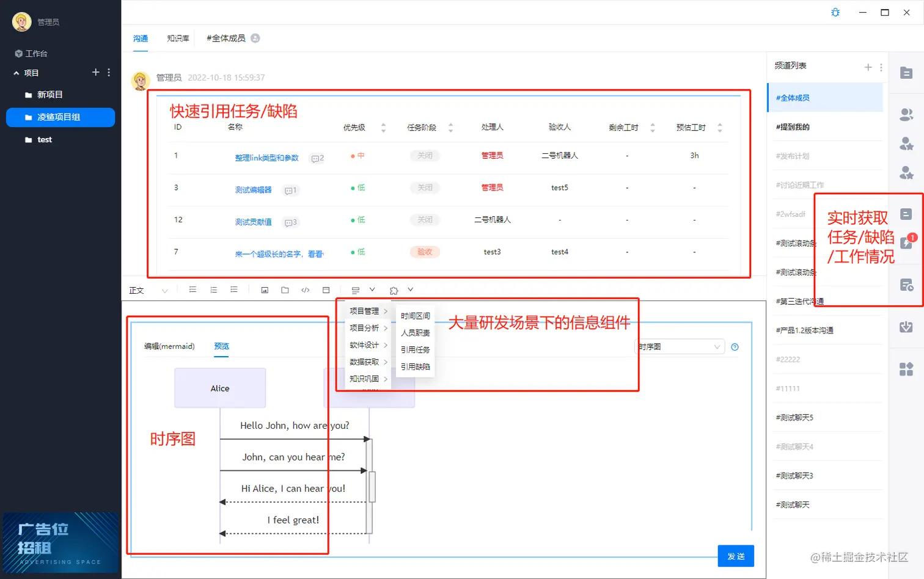Toggle sort on the 优先级 column
The width and height of the screenshot is (924, 579).
pos(383,128)
